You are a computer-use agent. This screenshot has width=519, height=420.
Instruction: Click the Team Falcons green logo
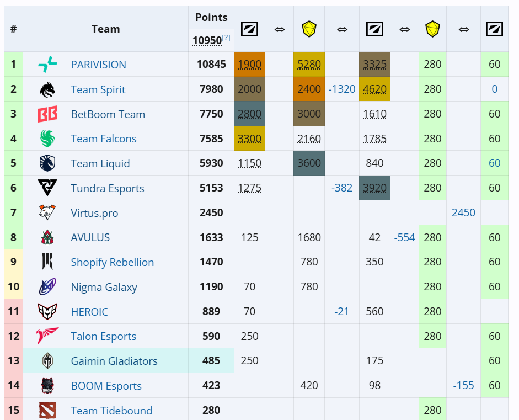tap(47, 139)
